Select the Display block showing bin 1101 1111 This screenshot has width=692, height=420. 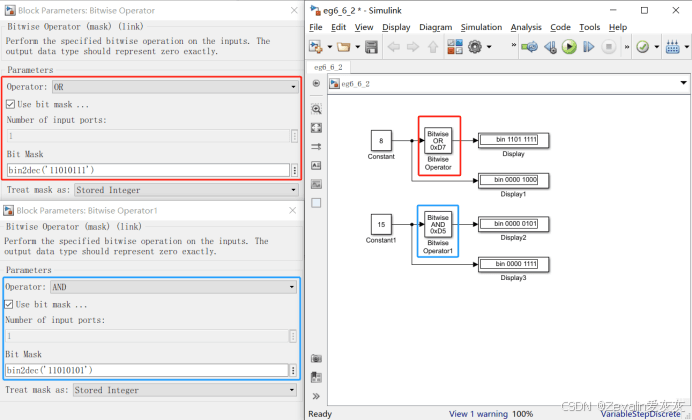click(514, 140)
